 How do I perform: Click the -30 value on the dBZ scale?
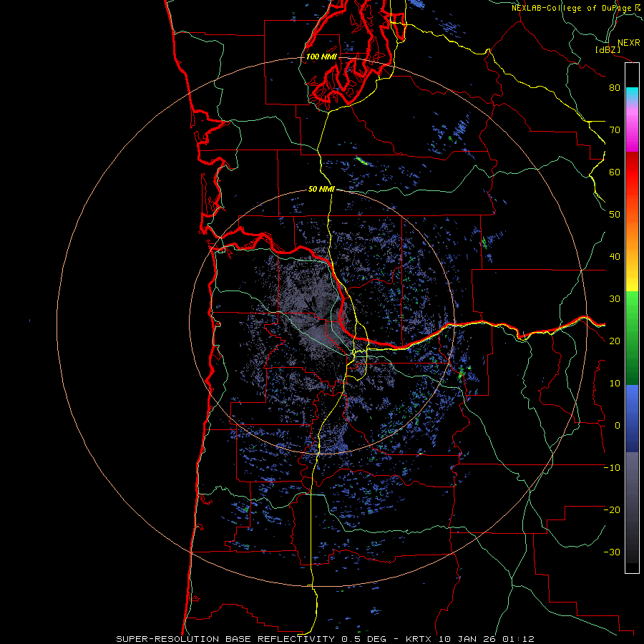612,552
